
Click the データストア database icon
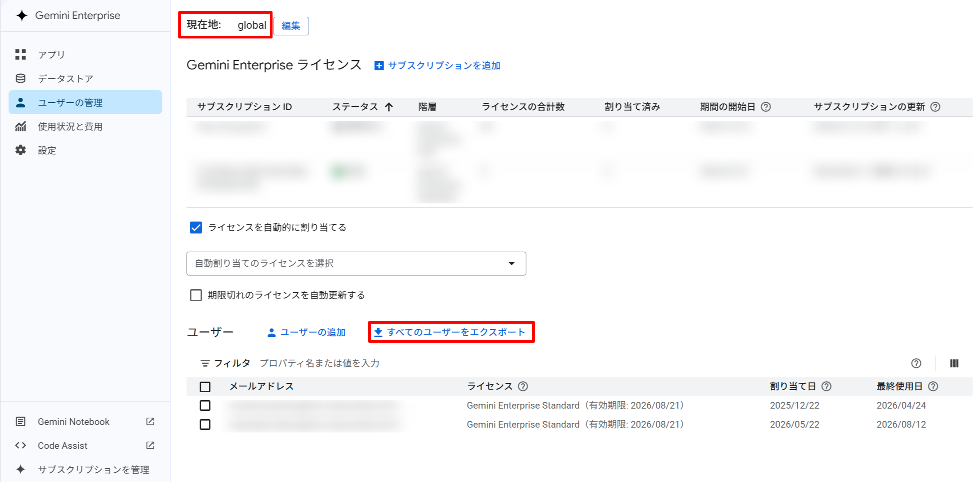point(20,78)
